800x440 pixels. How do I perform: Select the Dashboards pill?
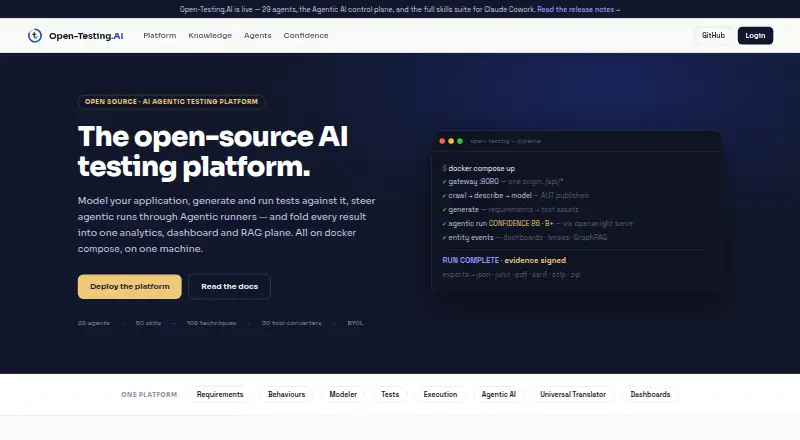[650, 394]
